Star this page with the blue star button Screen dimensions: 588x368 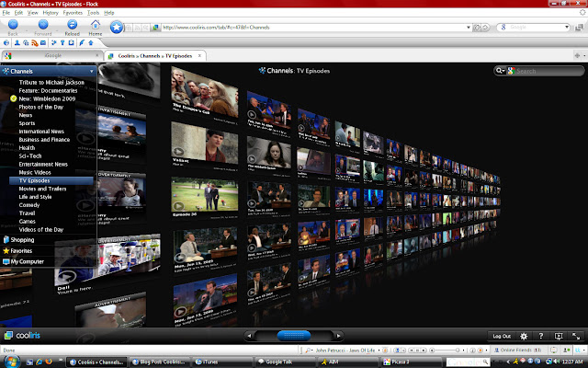[117, 27]
